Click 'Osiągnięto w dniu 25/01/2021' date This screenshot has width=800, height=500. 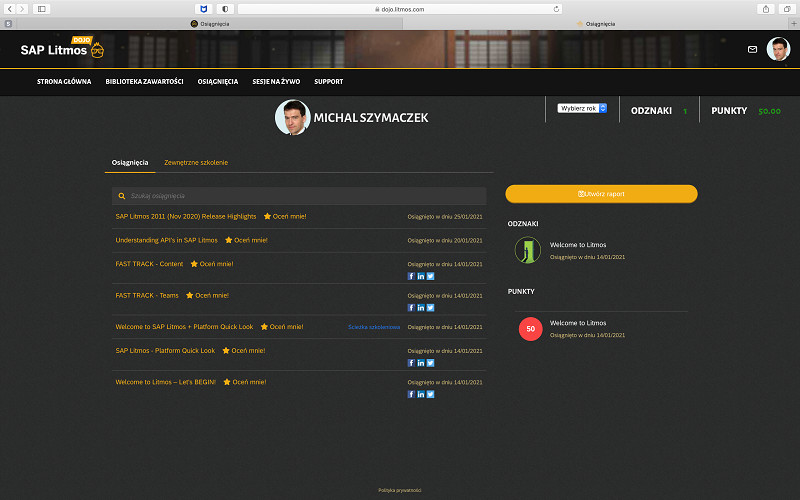coord(445,217)
